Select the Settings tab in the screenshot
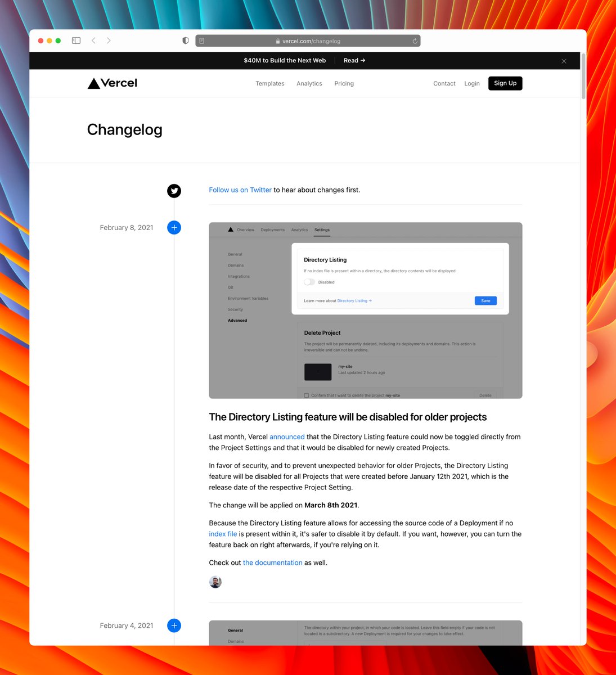The image size is (616, 675). pyautogui.click(x=322, y=230)
